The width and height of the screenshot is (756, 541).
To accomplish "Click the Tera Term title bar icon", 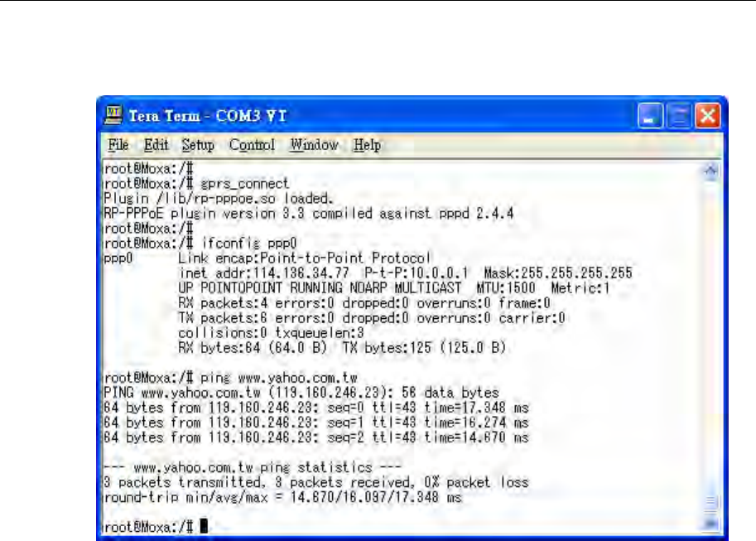I will tap(113, 115).
